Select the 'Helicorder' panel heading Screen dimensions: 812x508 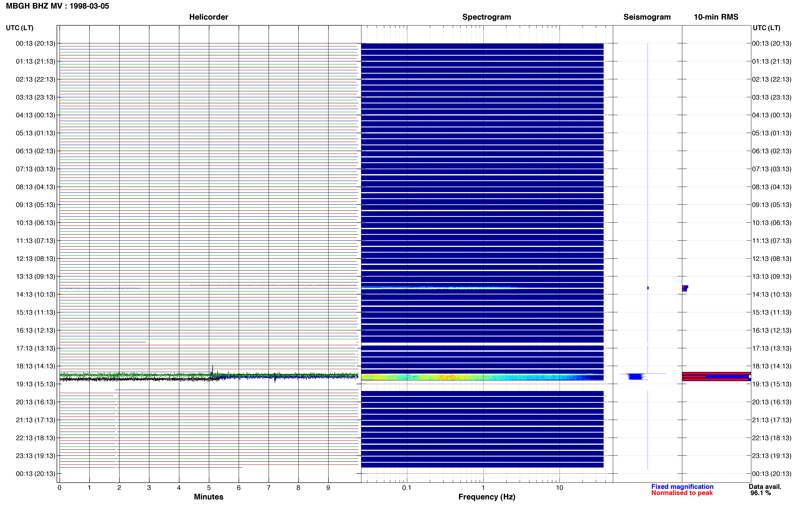coord(209,17)
